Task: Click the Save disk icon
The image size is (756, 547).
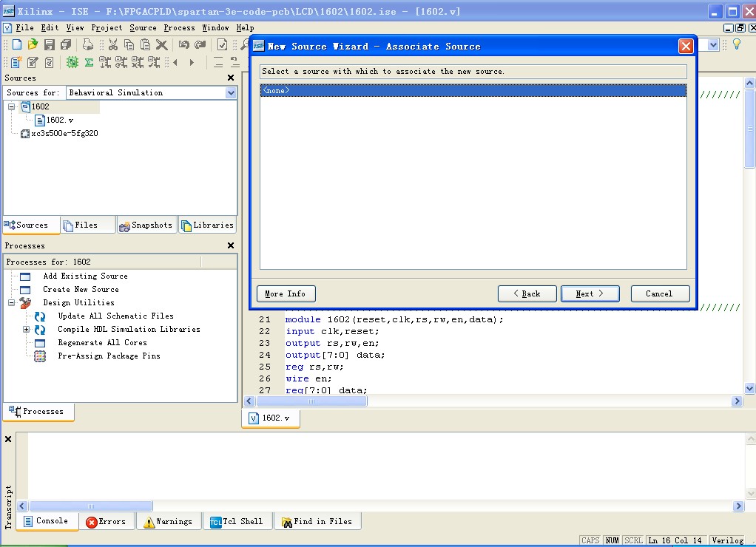Action: pos(49,45)
